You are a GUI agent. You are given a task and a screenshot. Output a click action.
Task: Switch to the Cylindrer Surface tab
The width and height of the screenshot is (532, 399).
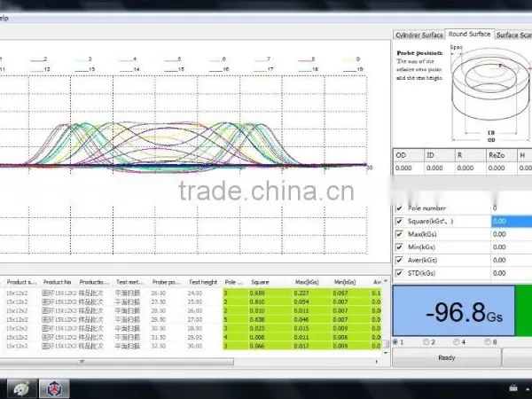419,35
